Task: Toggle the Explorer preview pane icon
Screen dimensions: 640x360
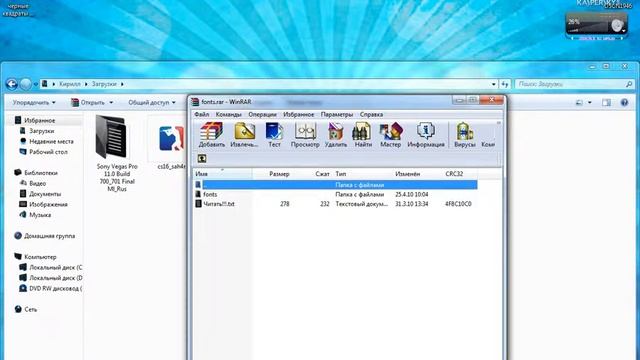Action: coord(607,102)
